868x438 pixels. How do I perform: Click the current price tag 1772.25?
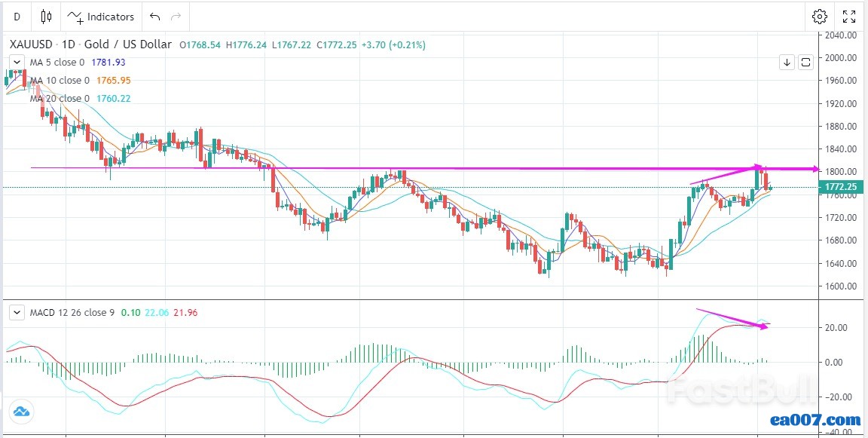[x=841, y=187]
